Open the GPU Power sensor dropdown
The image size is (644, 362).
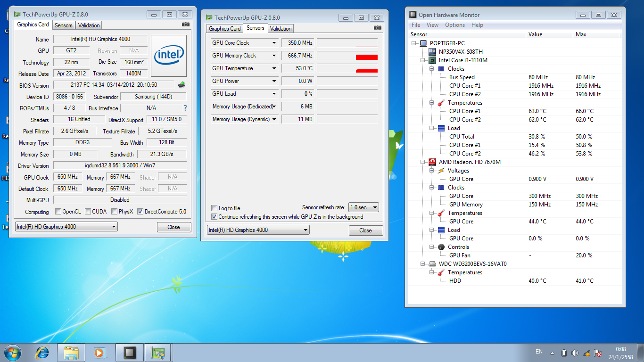274,81
